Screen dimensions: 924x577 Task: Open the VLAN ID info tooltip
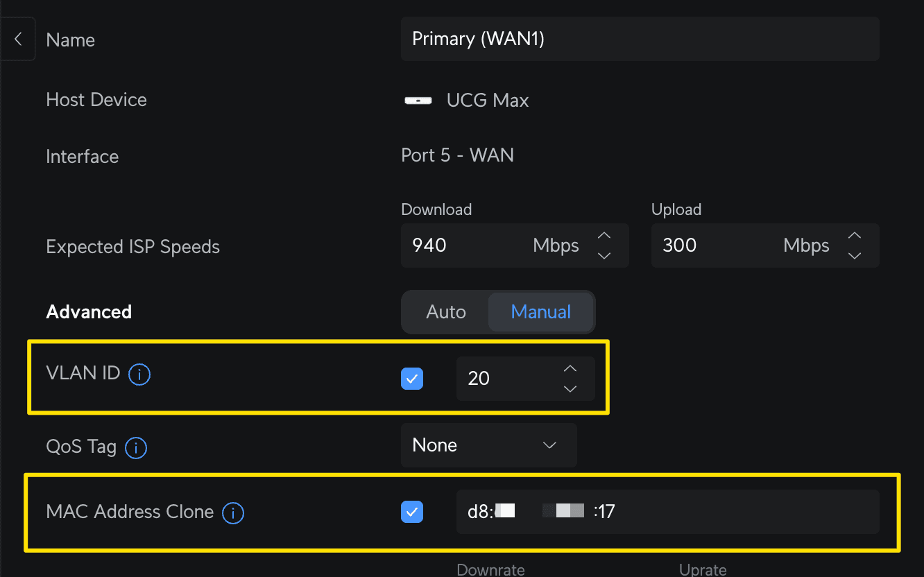(x=139, y=374)
